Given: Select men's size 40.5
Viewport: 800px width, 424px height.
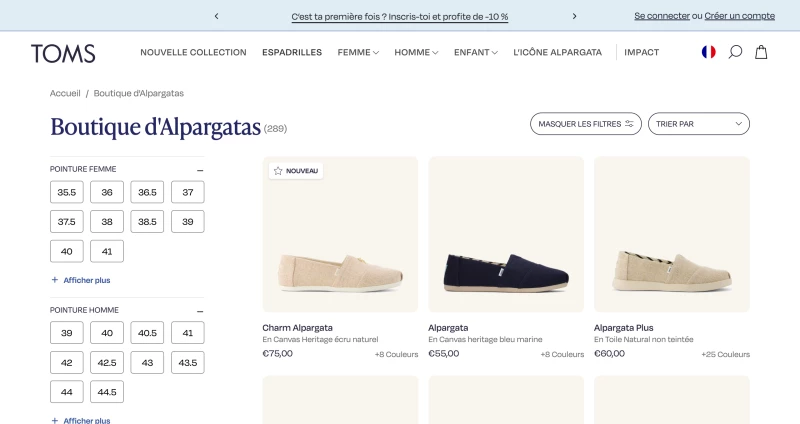Looking at the screenshot, I should [147, 333].
